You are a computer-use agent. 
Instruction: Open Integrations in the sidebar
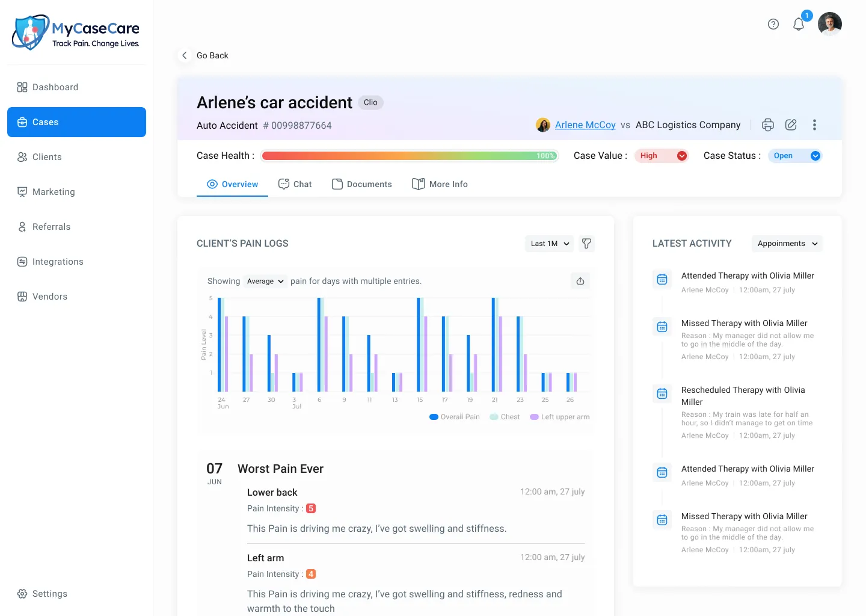[76, 262]
